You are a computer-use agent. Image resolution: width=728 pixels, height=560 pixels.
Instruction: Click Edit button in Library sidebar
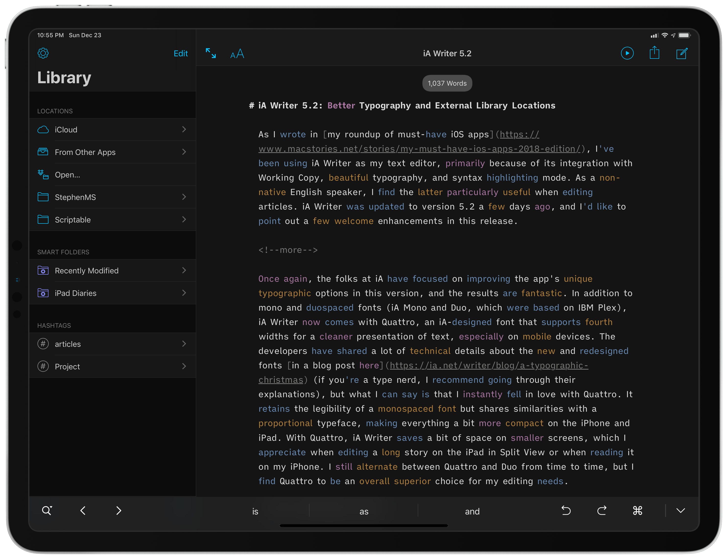tap(181, 54)
